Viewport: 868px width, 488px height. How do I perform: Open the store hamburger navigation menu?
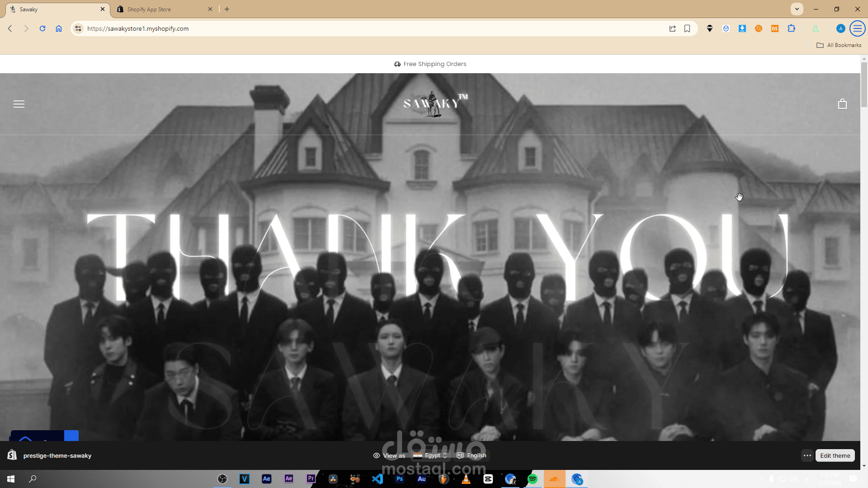(x=19, y=104)
